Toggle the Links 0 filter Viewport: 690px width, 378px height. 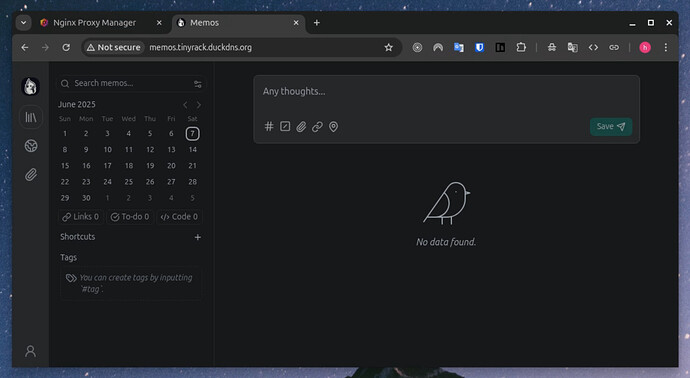[x=81, y=217]
